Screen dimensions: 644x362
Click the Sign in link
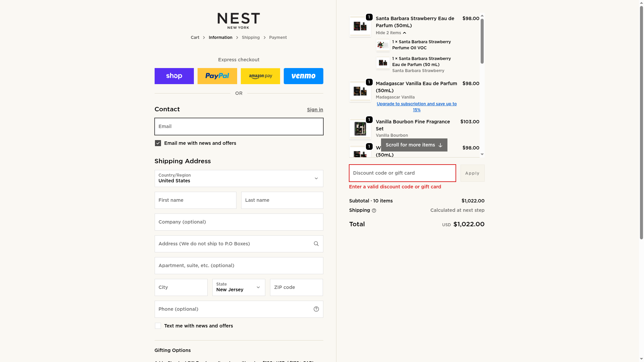[x=315, y=110]
